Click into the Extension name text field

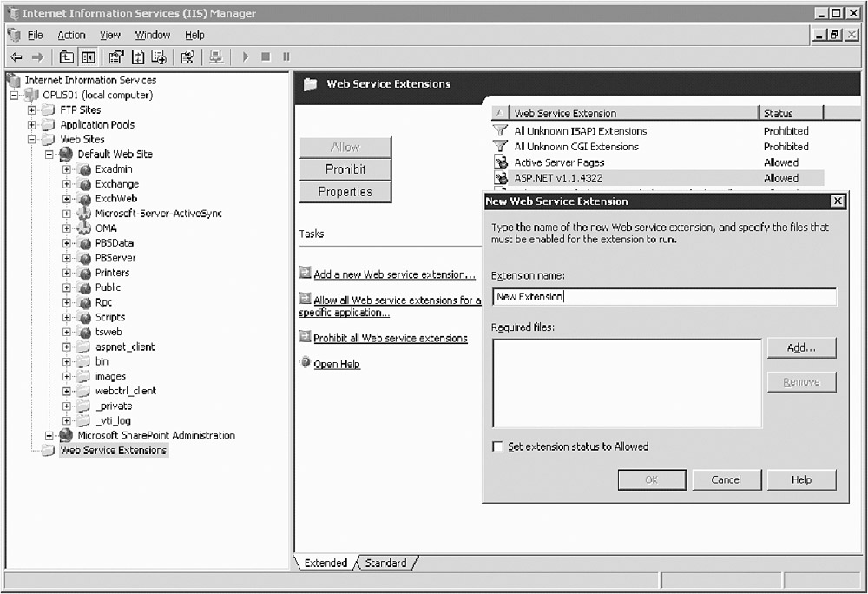[664, 297]
